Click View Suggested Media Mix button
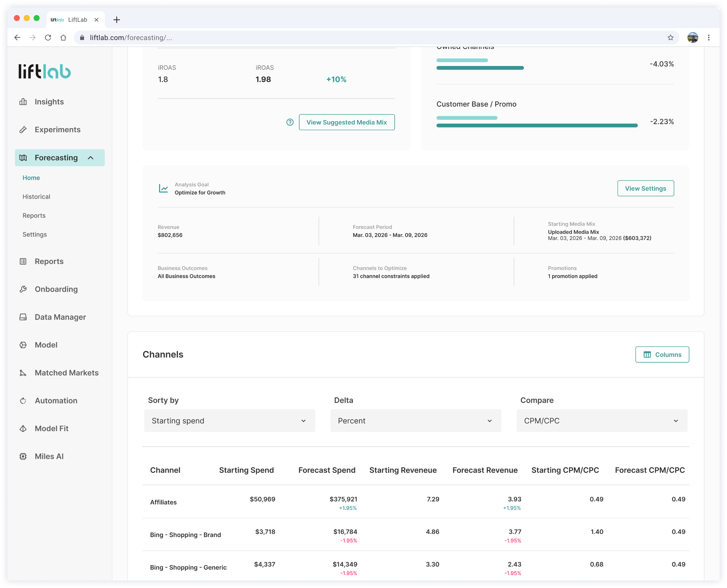Viewport: 727px width, 588px height. [347, 122]
